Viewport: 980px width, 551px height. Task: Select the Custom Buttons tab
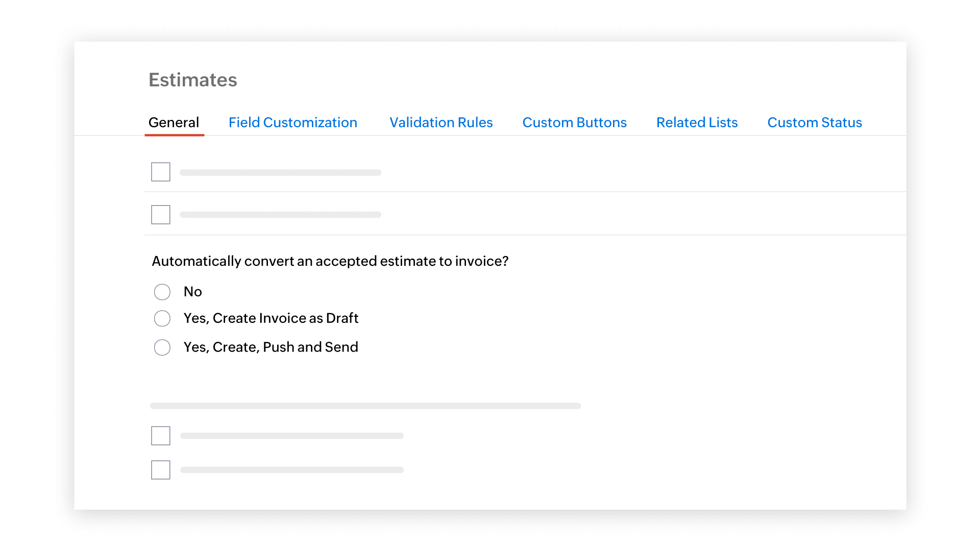574,122
